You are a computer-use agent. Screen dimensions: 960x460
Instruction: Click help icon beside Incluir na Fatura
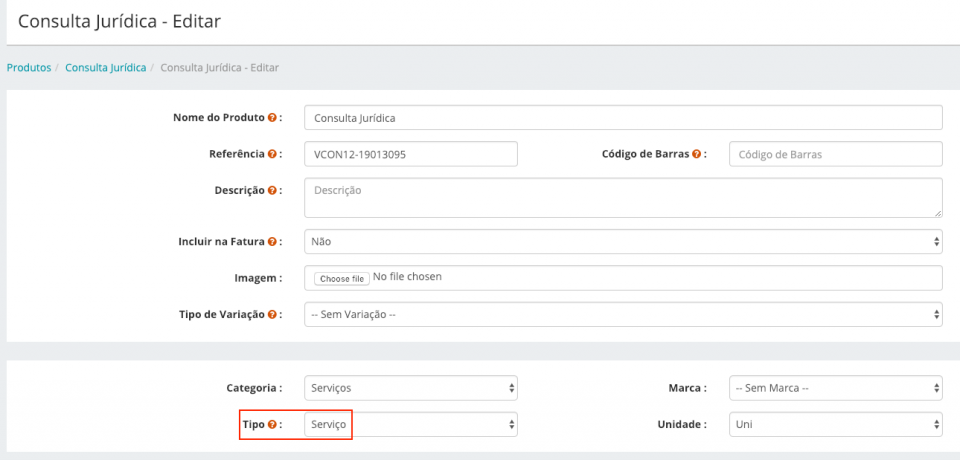point(272,241)
